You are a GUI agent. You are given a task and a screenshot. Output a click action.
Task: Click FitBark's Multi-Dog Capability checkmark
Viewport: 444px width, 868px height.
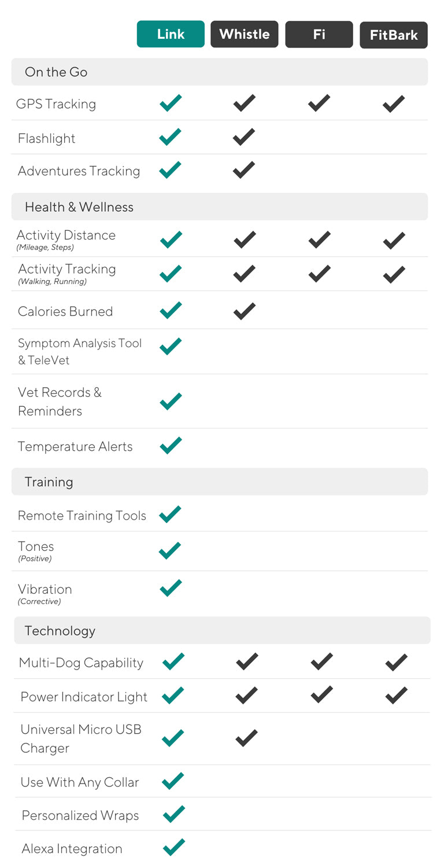click(396, 662)
